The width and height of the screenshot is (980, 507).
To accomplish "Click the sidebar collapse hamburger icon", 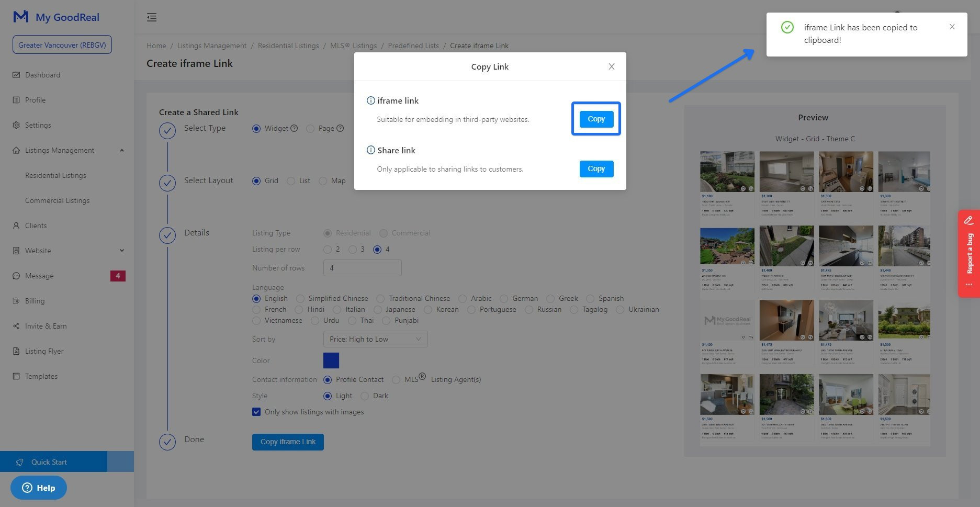I will click(x=152, y=17).
